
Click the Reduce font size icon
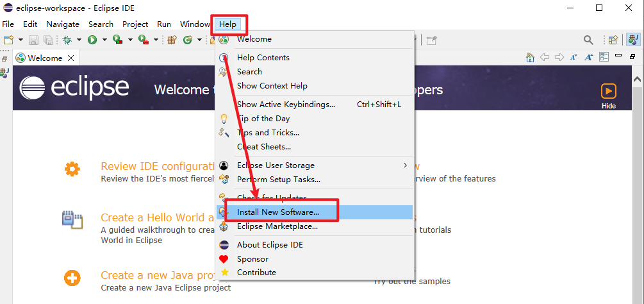point(574,58)
